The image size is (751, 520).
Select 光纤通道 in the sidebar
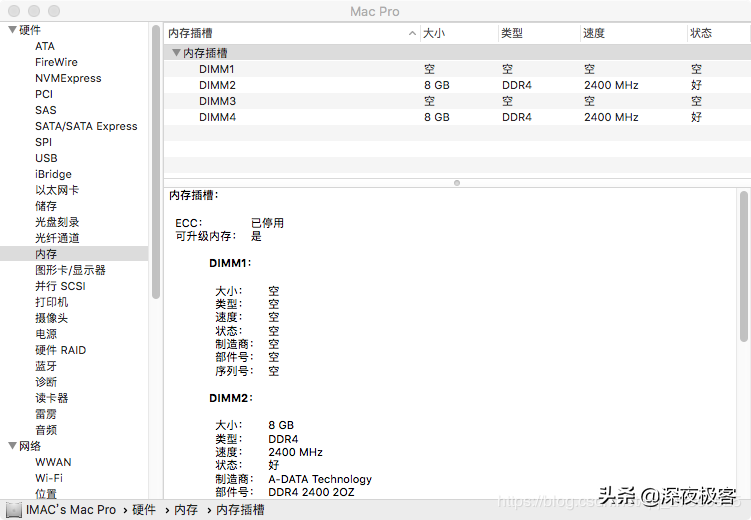click(57, 238)
